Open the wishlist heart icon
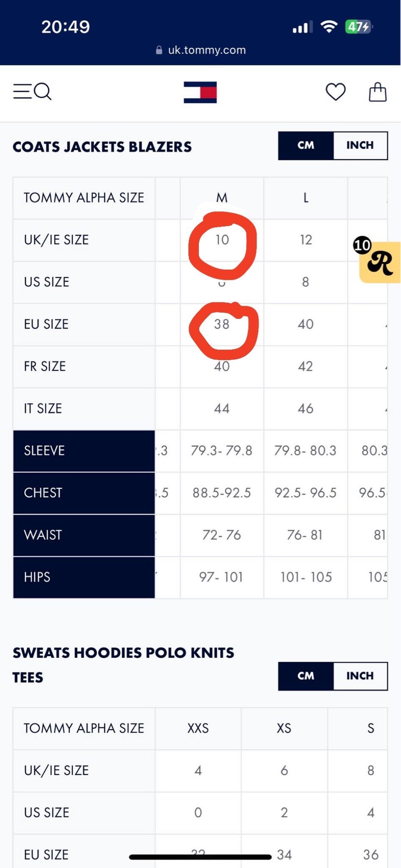Screen dimensions: 401x868 click(335, 92)
